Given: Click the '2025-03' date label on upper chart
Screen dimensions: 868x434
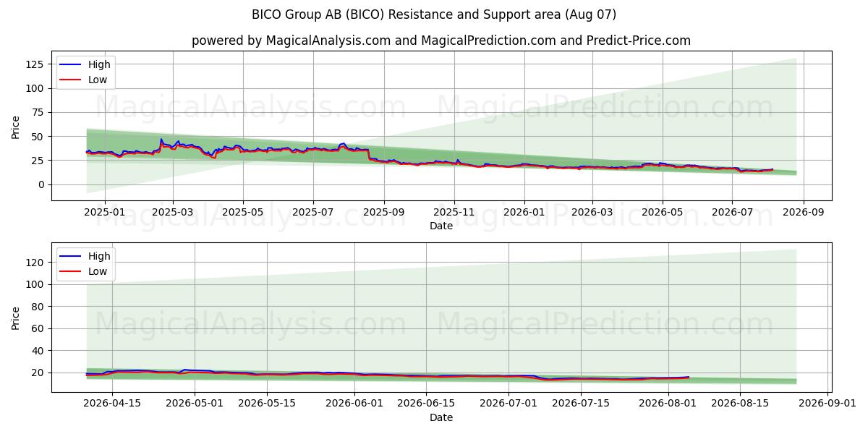Looking at the screenshot, I should click(x=173, y=213).
